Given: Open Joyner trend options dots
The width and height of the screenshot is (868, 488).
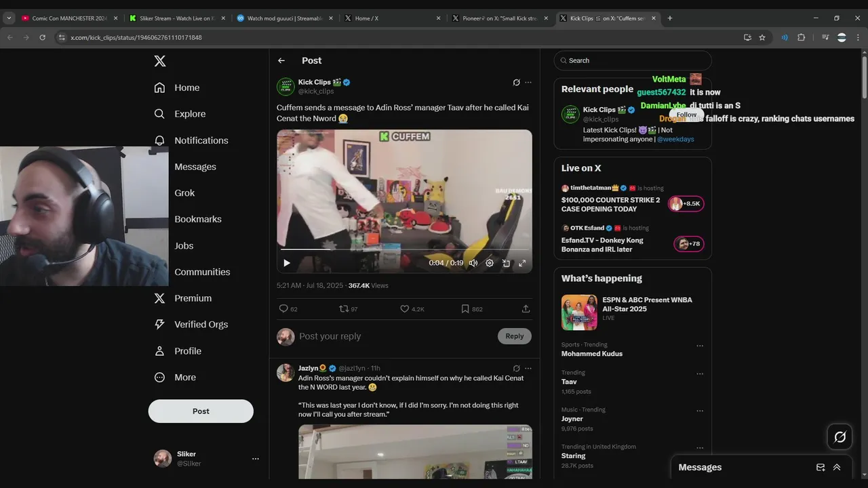Looking at the screenshot, I should [700, 411].
